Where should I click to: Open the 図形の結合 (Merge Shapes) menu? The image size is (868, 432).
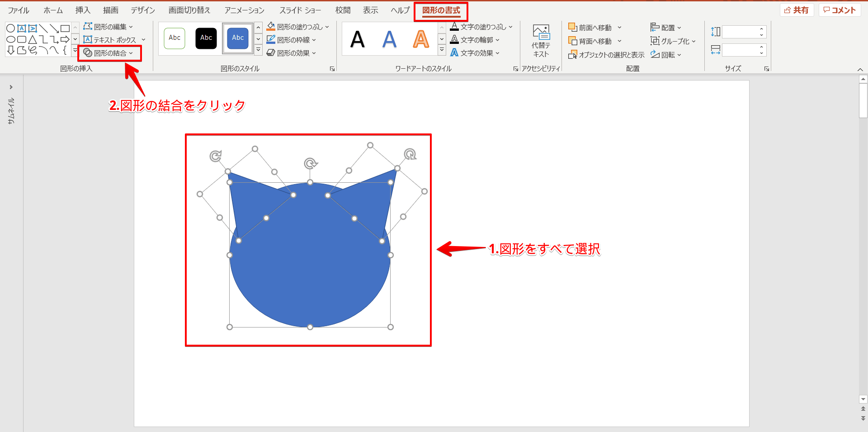(x=110, y=52)
